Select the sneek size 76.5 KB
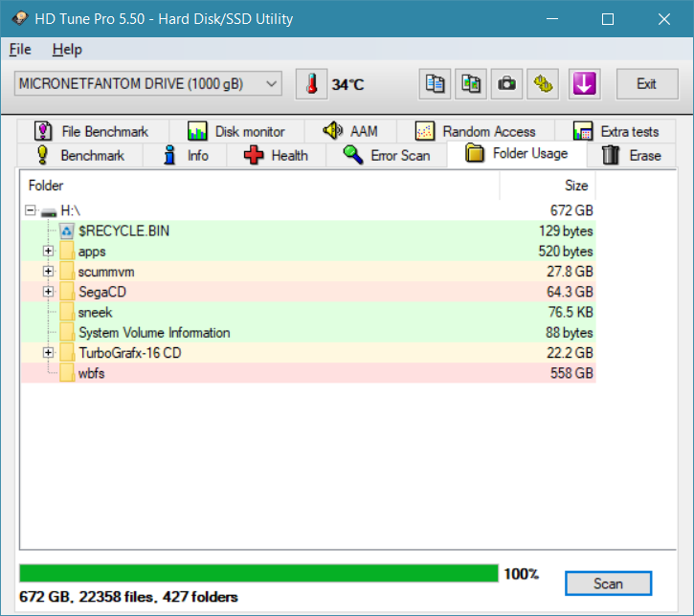This screenshot has height=616, width=694. 571,312
